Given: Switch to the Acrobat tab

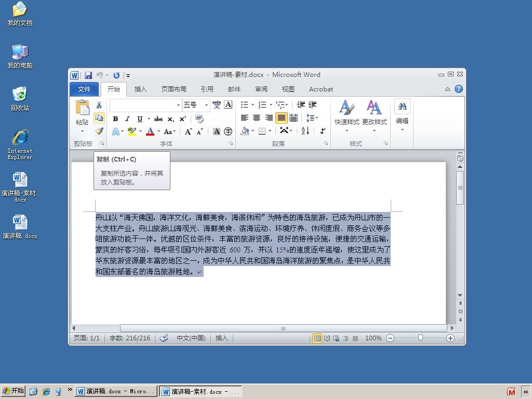Looking at the screenshot, I should point(321,89).
